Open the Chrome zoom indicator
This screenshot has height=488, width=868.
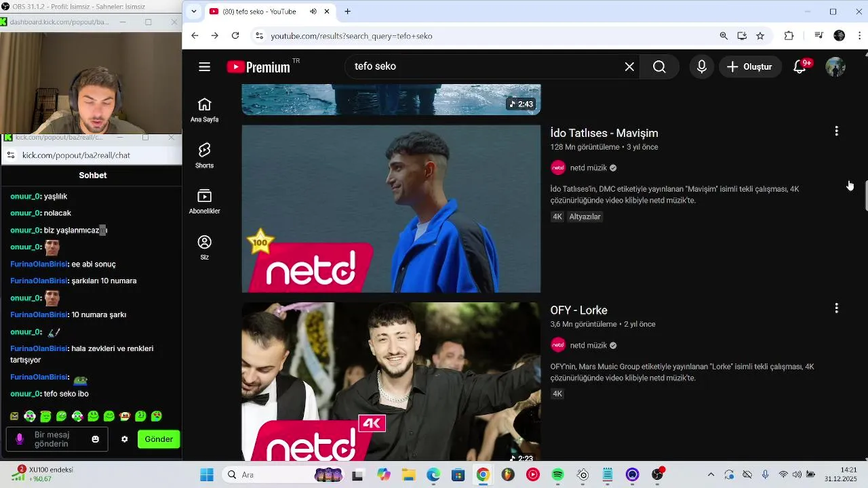pos(724,35)
